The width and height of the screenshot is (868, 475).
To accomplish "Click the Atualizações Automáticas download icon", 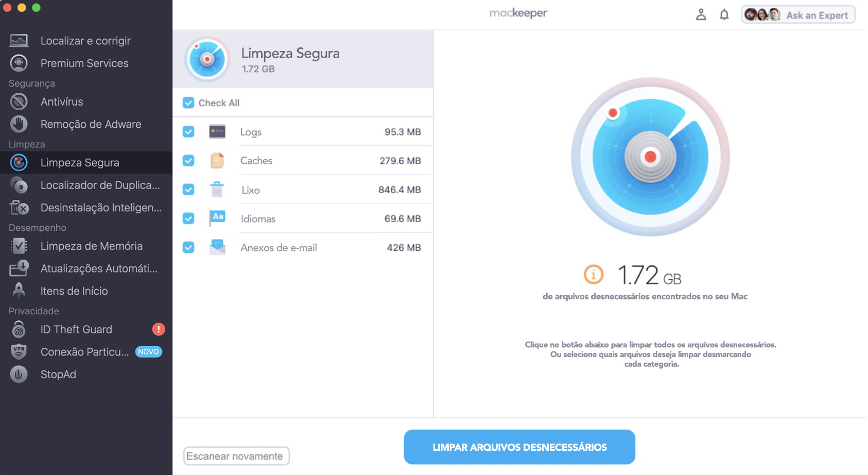I will coord(19,268).
